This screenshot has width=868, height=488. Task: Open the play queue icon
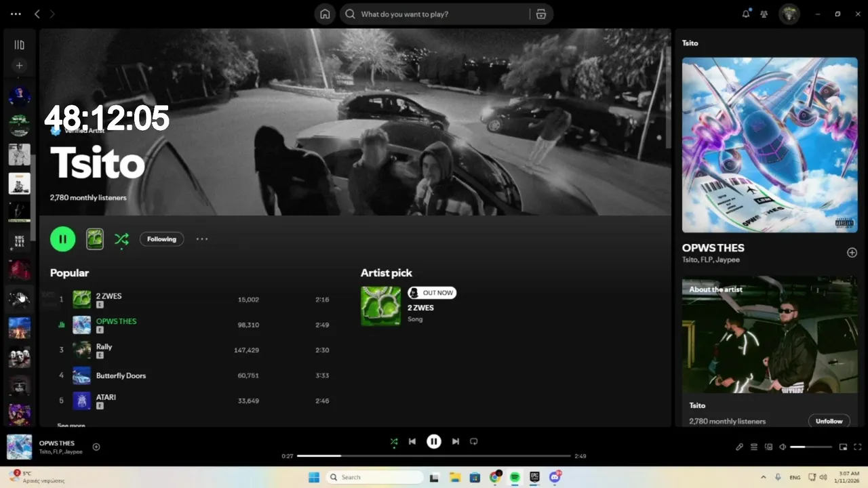(x=754, y=447)
